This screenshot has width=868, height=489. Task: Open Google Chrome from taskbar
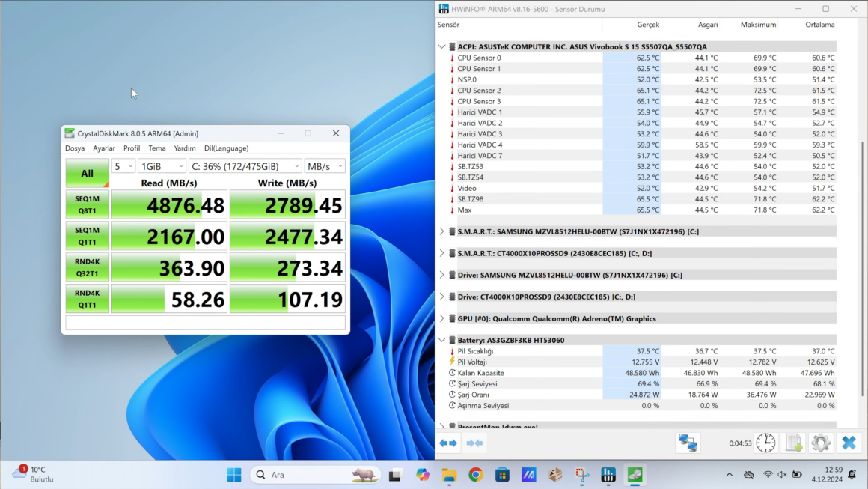tap(475, 475)
